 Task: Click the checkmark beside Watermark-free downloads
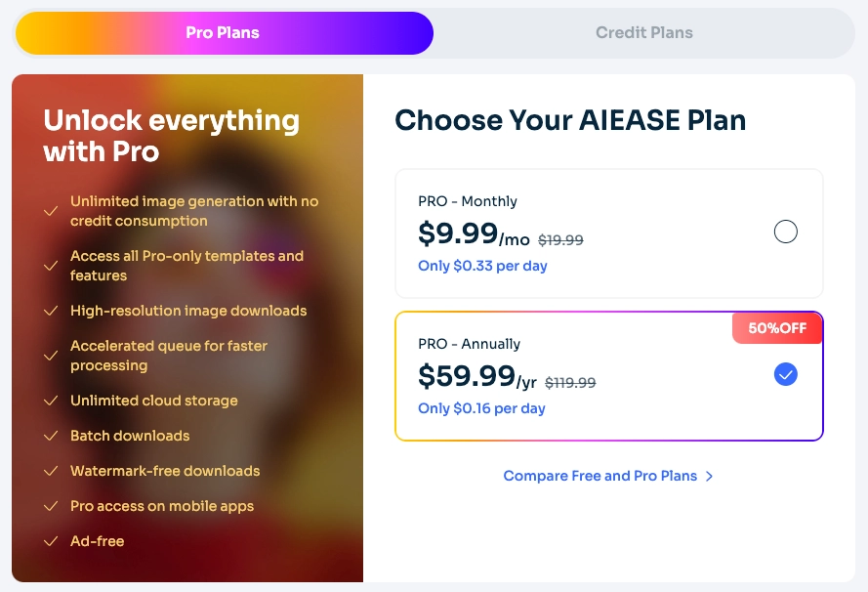pos(52,471)
